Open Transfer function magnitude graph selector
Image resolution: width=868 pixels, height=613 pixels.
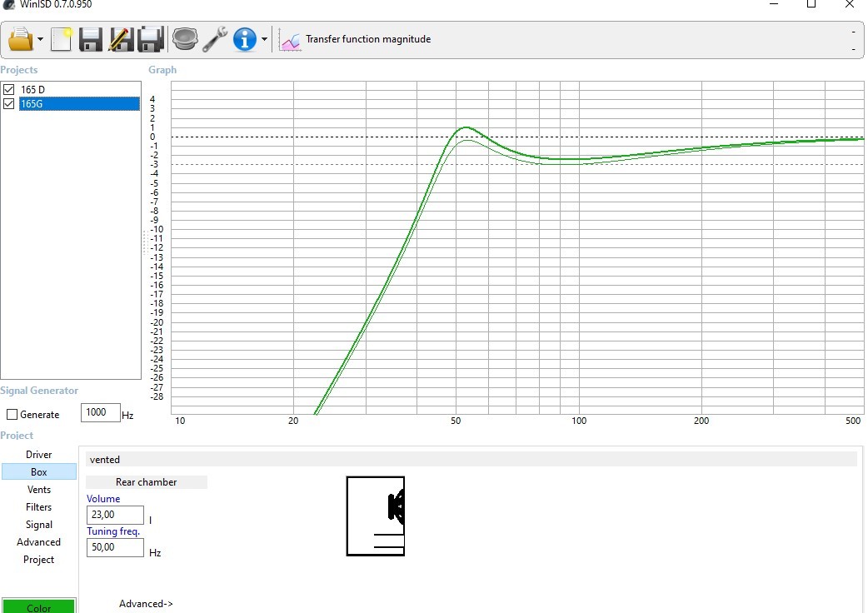[x=368, y=39]
